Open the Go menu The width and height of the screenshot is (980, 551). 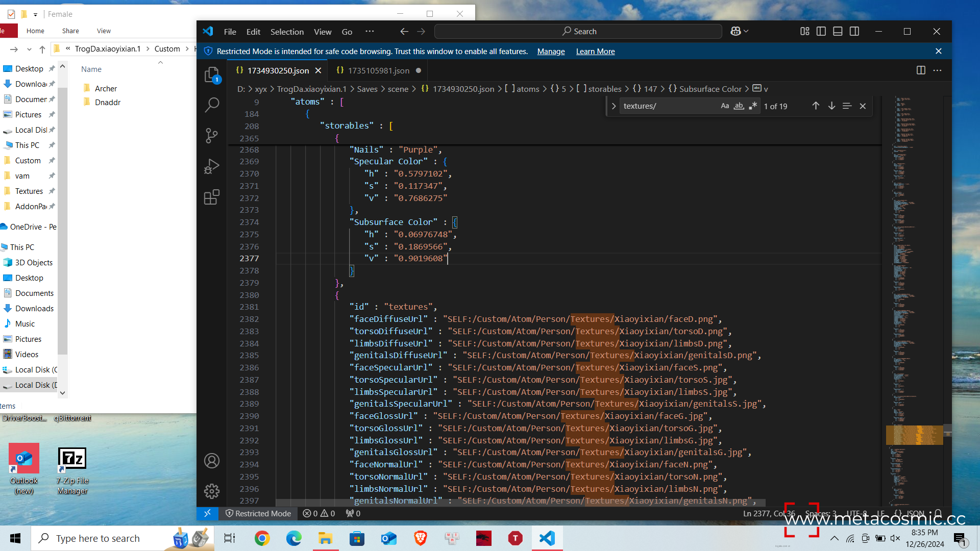[347, 32]
